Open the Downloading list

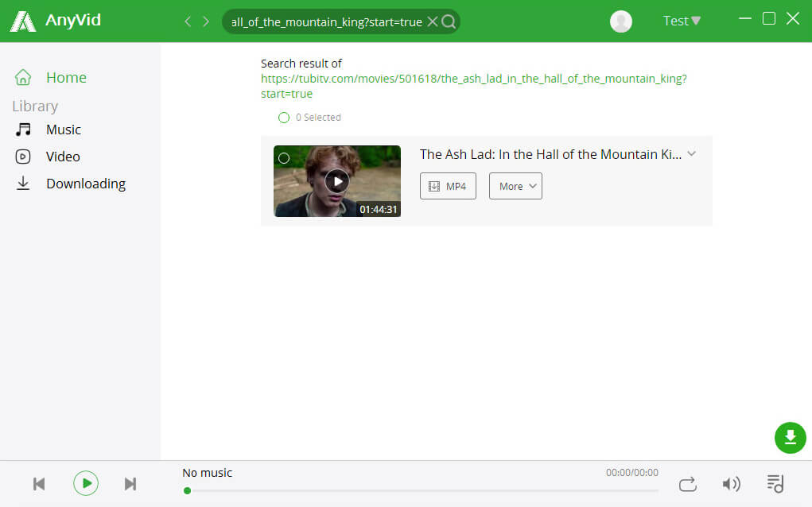click(86, 184)
